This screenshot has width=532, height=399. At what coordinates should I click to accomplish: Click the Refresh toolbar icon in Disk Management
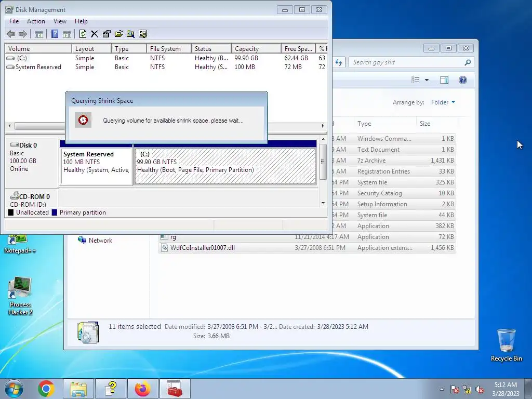pos(83,34)
